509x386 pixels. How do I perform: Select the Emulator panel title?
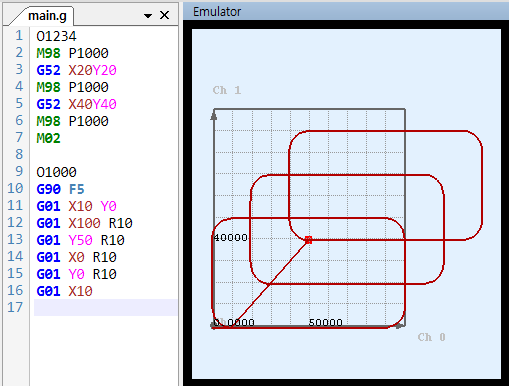(217, 12)
